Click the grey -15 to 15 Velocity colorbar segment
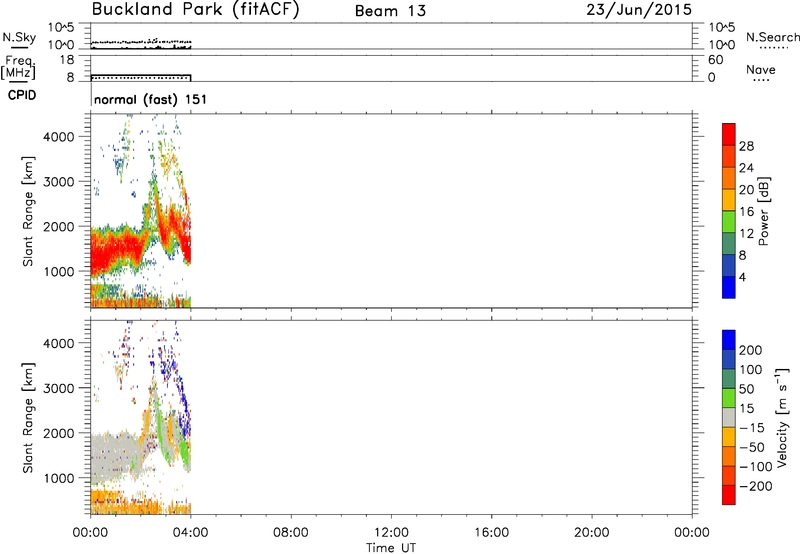 (729, 417)
